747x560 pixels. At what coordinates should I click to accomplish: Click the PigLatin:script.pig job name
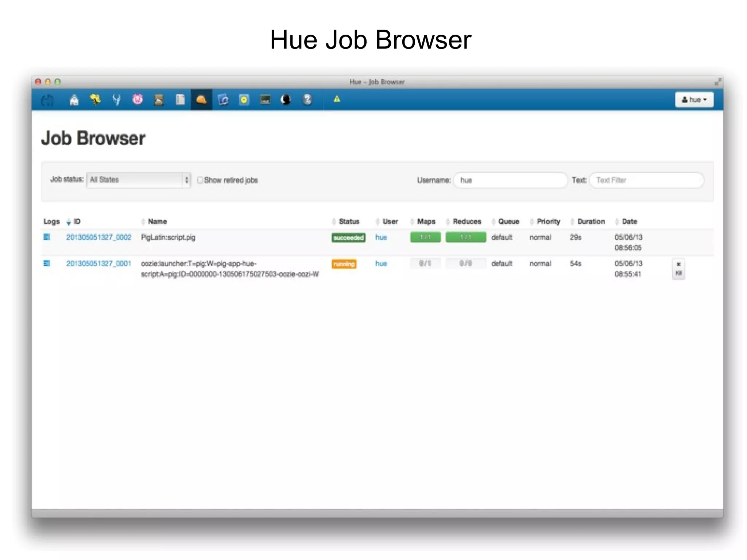tap(168, 237)
